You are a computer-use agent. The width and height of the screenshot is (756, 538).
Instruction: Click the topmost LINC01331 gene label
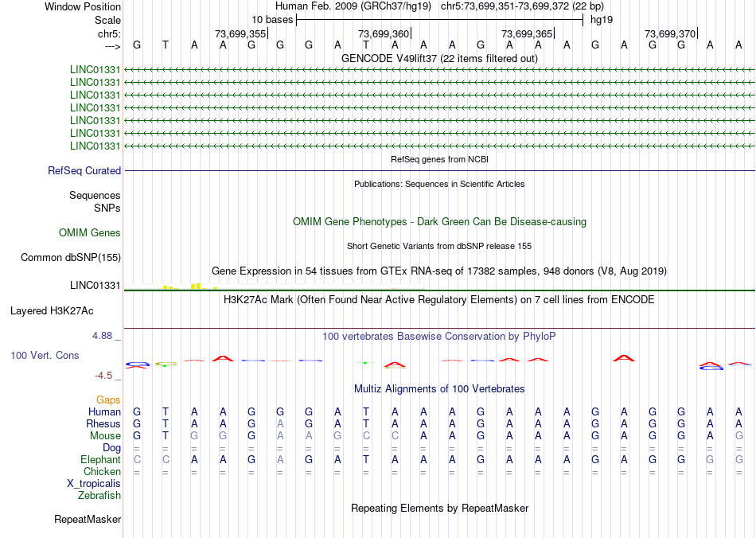click(x=95, y=70)
